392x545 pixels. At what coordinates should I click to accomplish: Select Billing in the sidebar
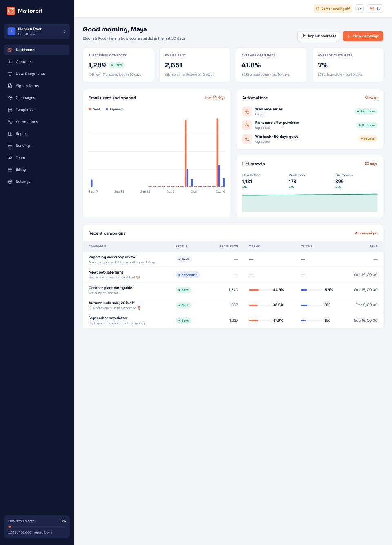(x=37, y=170)
